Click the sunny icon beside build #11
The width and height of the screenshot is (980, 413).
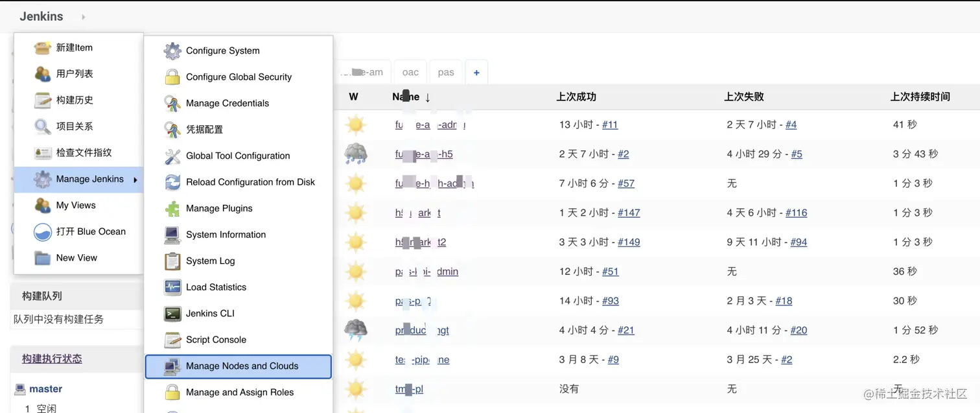[x=356, y=124]
